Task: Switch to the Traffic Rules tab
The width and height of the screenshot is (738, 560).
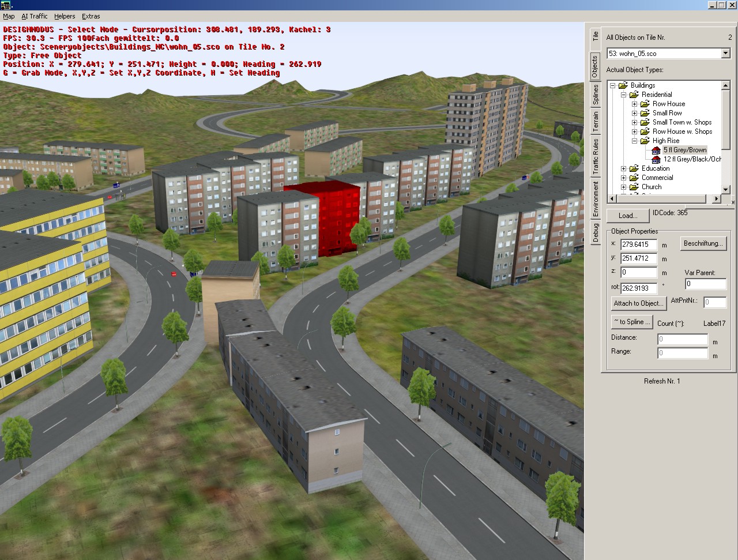Action: click(595, 157)
